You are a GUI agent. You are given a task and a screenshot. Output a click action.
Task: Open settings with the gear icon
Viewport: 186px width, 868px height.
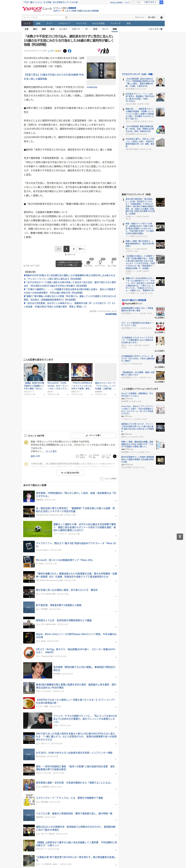click(x=161, y=18)
